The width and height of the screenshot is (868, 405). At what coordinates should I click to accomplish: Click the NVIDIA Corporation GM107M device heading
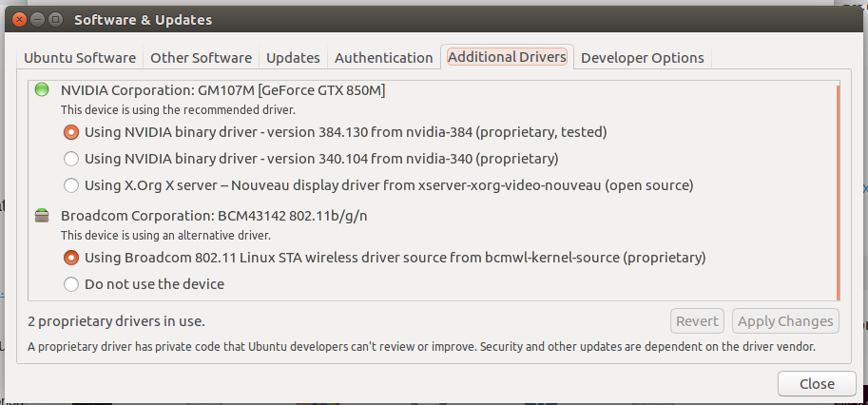(223, 90)
